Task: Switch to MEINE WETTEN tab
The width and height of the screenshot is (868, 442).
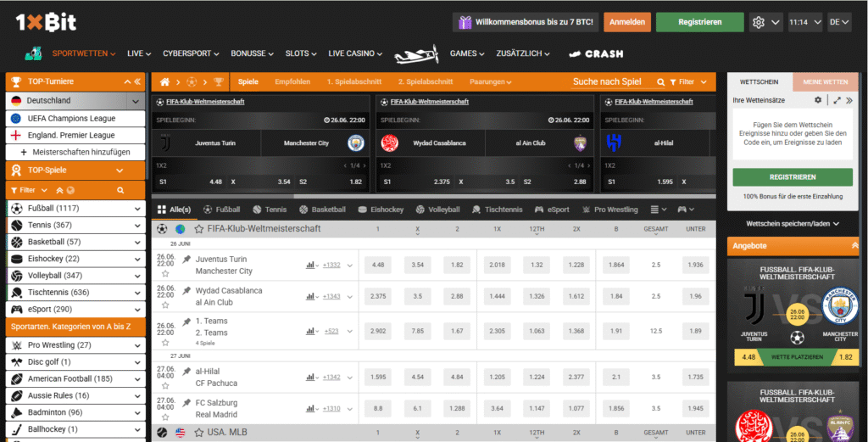Action: [x=825, y=82]
